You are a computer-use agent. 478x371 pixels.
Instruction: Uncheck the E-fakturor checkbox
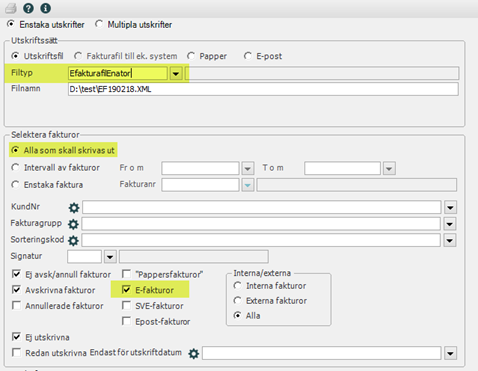point(126,290)
